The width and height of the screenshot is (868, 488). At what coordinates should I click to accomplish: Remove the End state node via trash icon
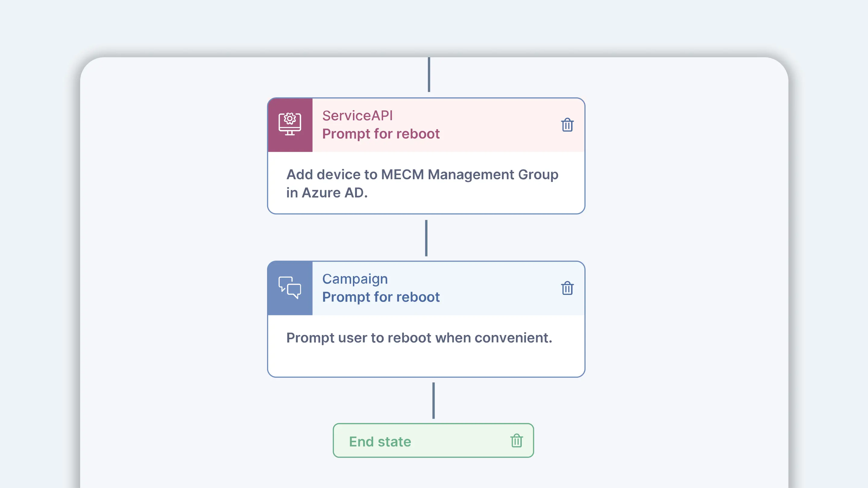[516, 440]
